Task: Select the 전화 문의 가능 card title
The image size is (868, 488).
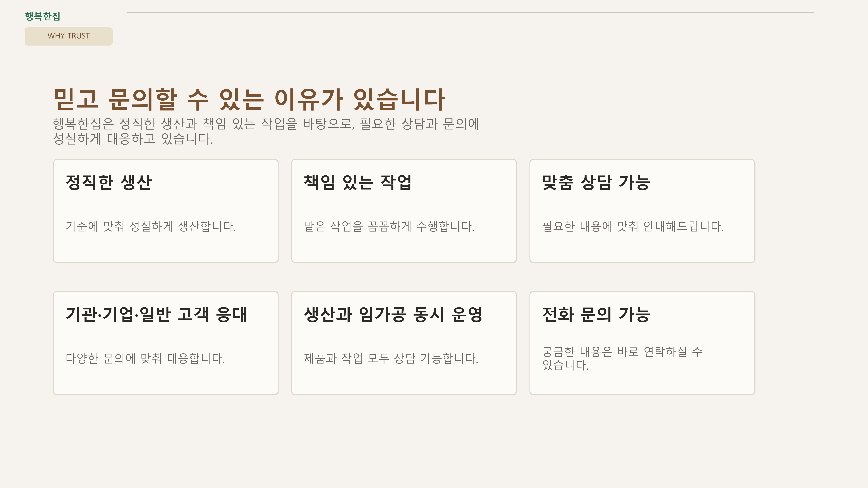Action: pyautogui.click(x=596, y=315)
